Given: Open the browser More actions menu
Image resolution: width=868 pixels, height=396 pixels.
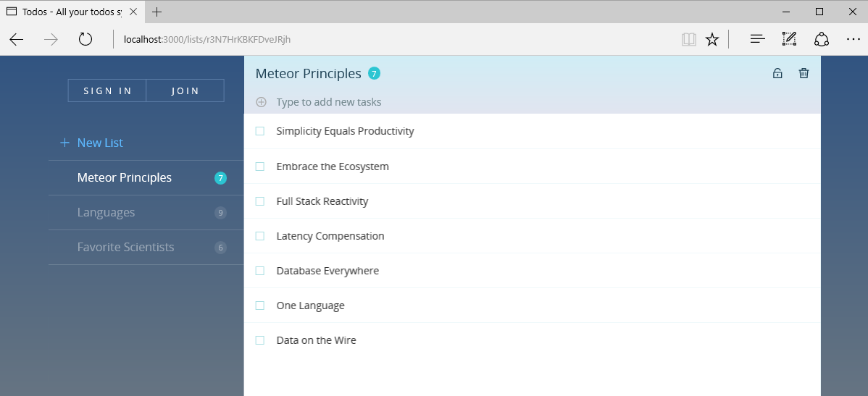Looking at the screenshot, I should click(853, 39).
